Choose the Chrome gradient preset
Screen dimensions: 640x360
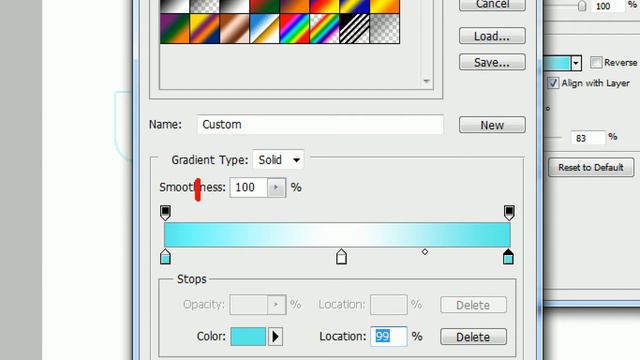point(264,29)
